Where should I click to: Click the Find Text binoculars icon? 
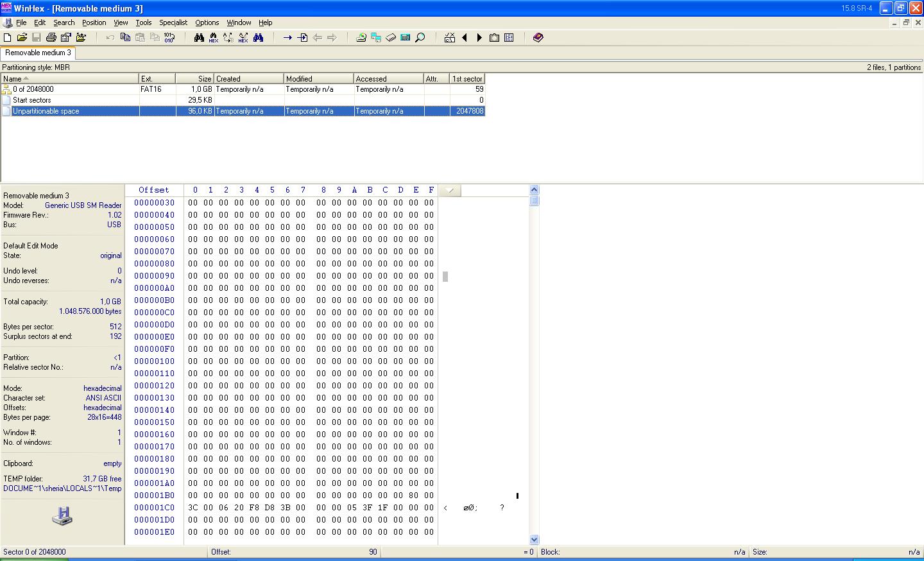coord(199,38)
